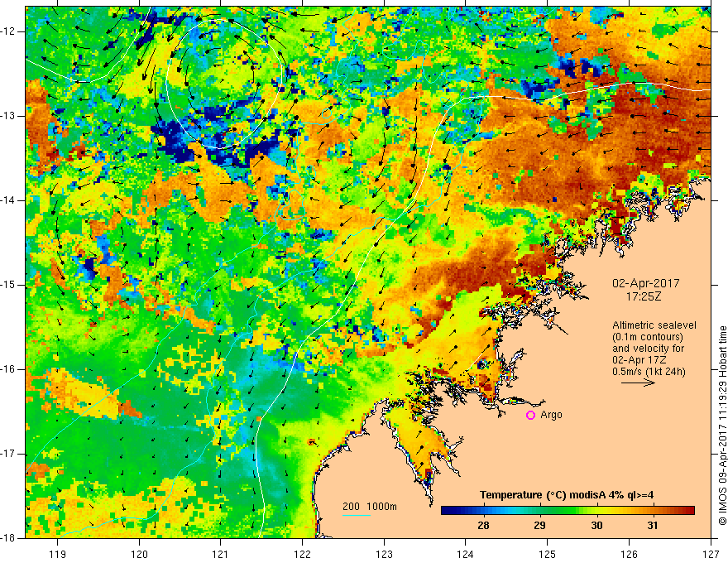Click the temperature color bar legend
728x563 pixels.
pyautogui.click(x=568, y=511)
